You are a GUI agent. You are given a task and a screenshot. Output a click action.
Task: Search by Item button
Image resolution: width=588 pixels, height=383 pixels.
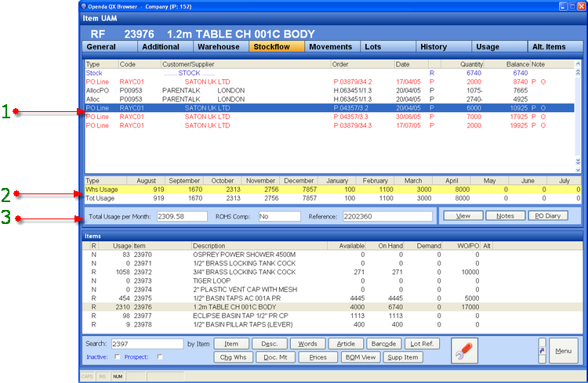click(231, 344)
